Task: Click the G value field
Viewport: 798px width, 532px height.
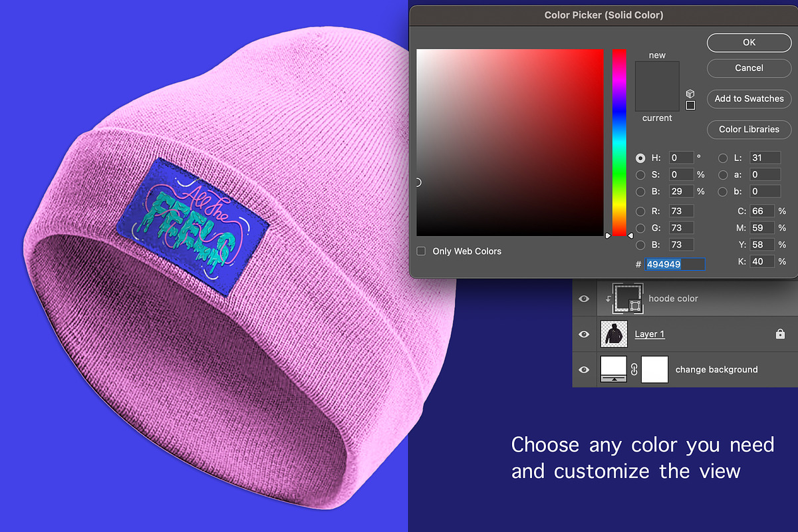Action: click(x=681, y=228)
